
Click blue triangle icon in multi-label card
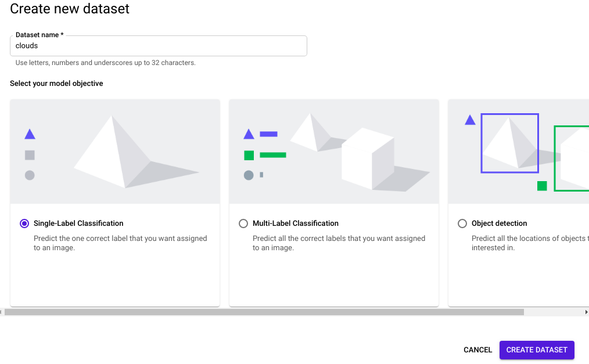(x=249, y=134)
